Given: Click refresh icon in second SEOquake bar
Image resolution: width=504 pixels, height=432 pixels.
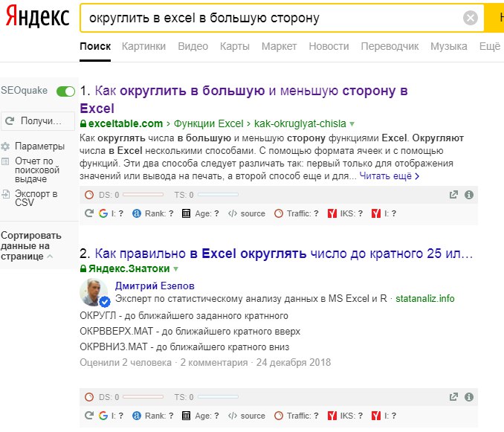Looking at the screenshot, I should (x=89, y=416).
